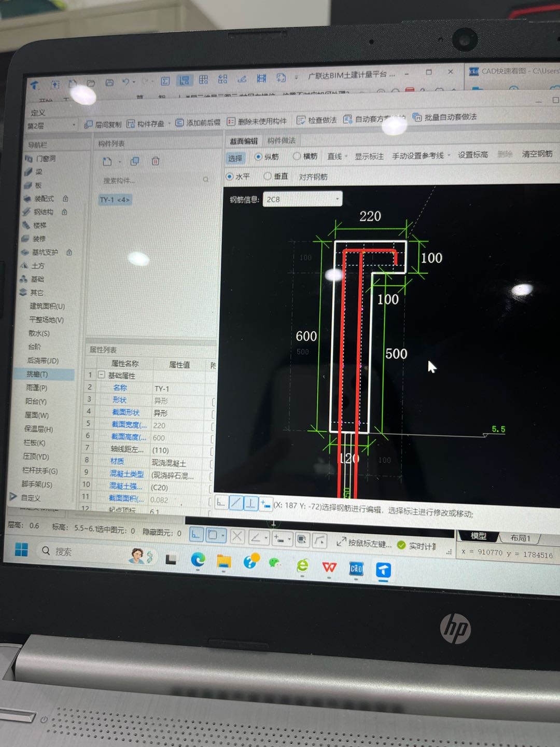Switch to the 模型 tab in CAD window
Image resolution: width=560 pixels, height=747 pixels.
point(478,536)
